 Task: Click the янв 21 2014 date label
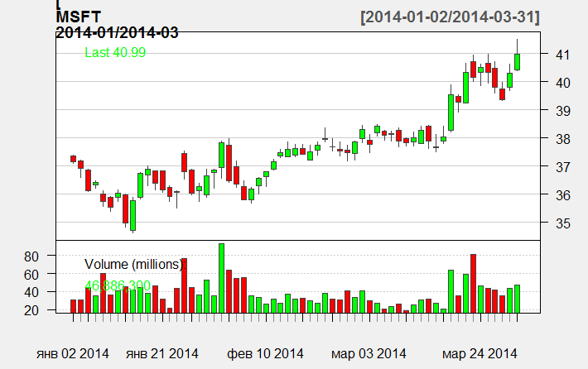pyautogui.click(x=162, y=353)
